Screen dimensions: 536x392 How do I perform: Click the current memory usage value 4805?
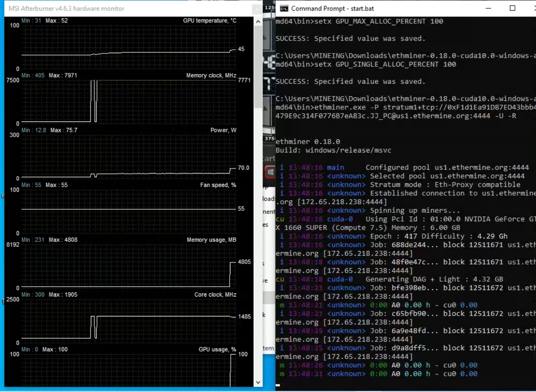(x=244, y=262)
